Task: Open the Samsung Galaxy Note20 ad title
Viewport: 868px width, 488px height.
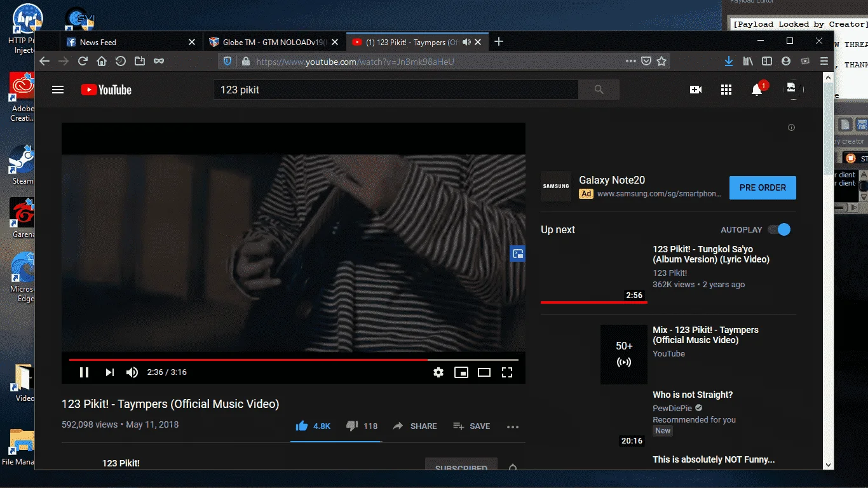Action: pyautogui.click(x=612, y=180)
